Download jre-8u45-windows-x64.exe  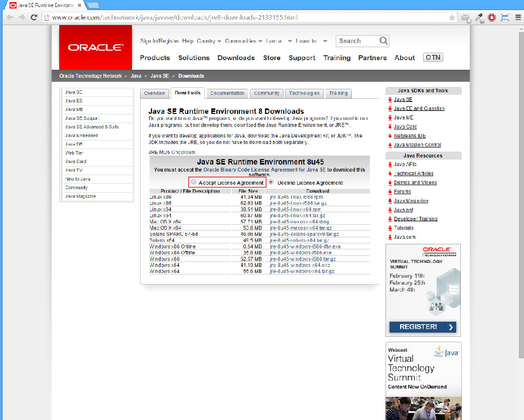(300, 265)
